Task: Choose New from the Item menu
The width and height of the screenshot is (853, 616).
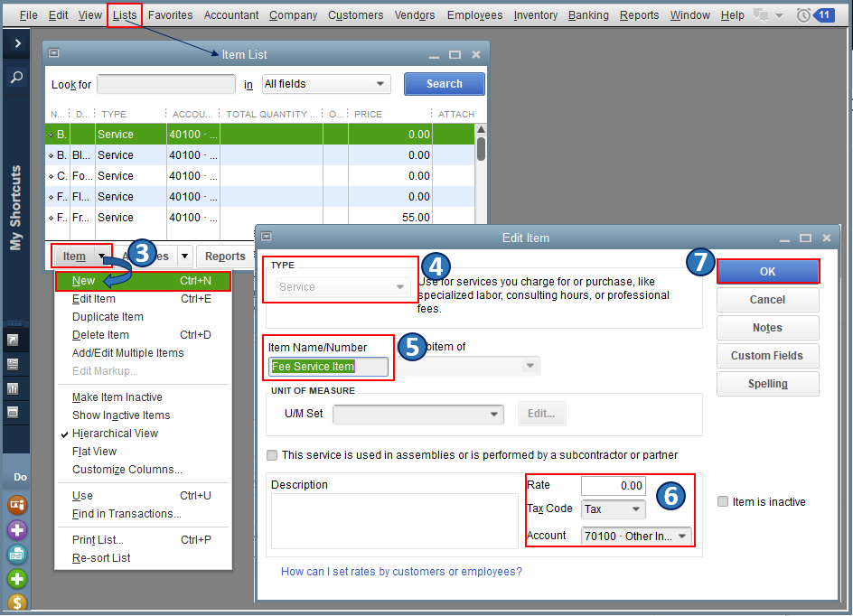Action: point(143,281)
